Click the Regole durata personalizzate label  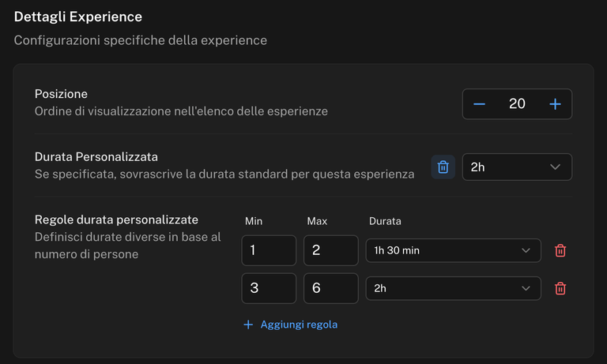tap(116, 220)
